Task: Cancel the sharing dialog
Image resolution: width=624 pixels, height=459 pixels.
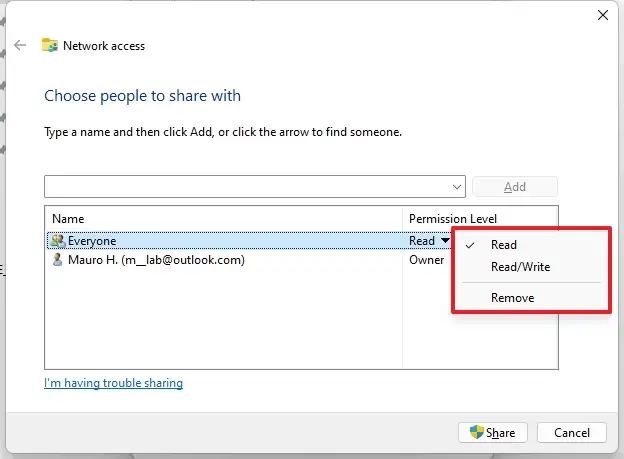Action: (x=571, y=432)
